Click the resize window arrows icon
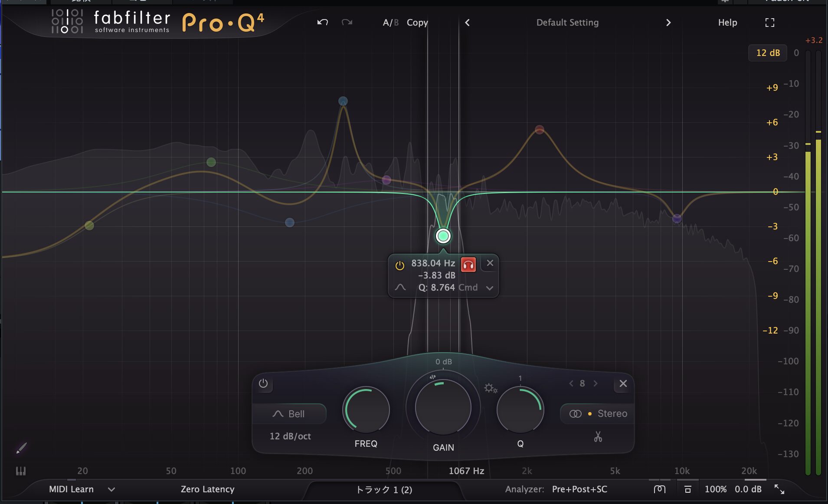 coord(779,489)
